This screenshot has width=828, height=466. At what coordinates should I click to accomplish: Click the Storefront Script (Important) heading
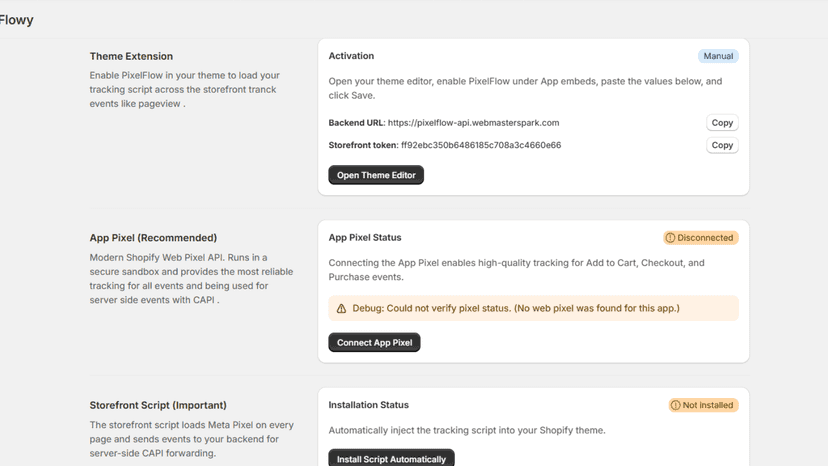coord(158,405)
